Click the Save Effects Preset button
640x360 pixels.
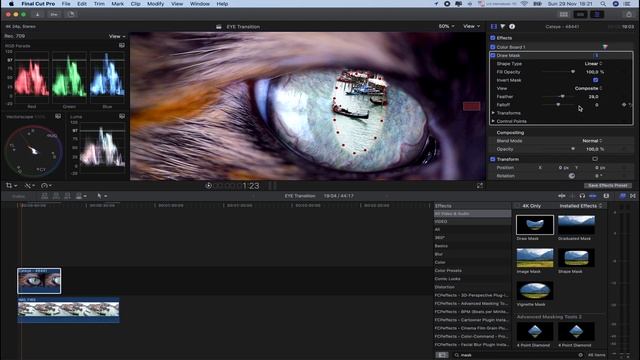click(x=608, y=185)
